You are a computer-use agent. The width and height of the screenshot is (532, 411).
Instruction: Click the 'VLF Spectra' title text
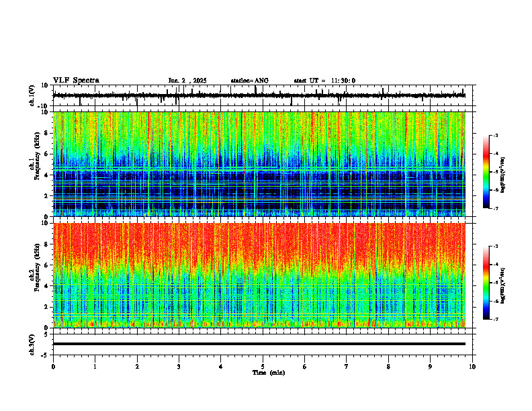(76, 81)
